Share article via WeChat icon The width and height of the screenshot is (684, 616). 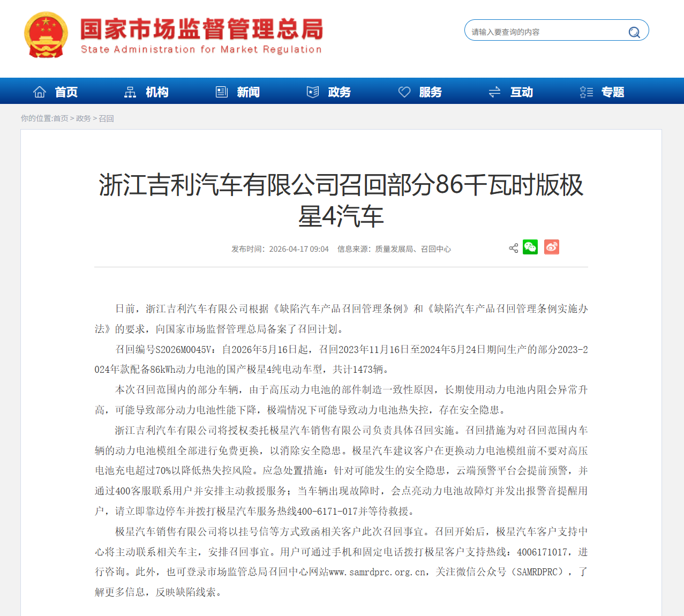[x=530, y=247]
